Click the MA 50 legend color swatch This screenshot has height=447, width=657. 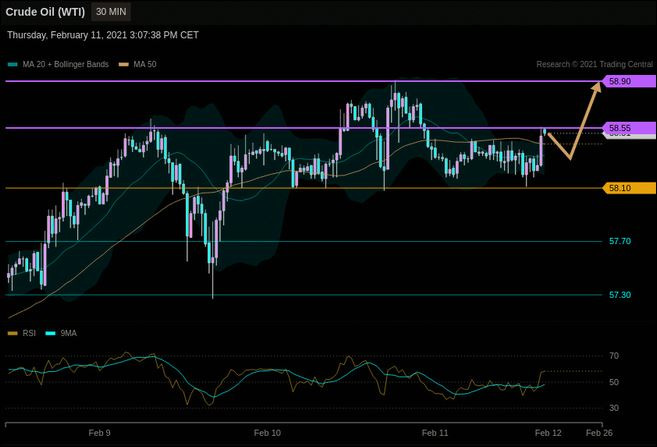(x=124, y=65)
